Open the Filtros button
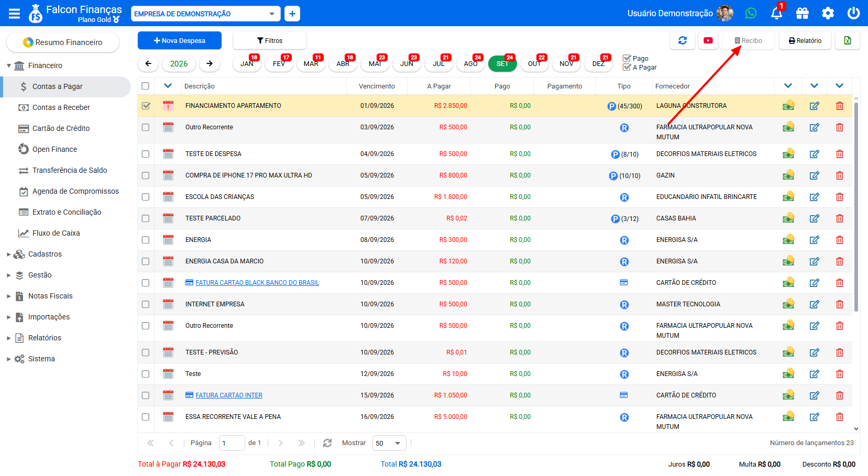The image size is (868, 476). tap(270, 40)
